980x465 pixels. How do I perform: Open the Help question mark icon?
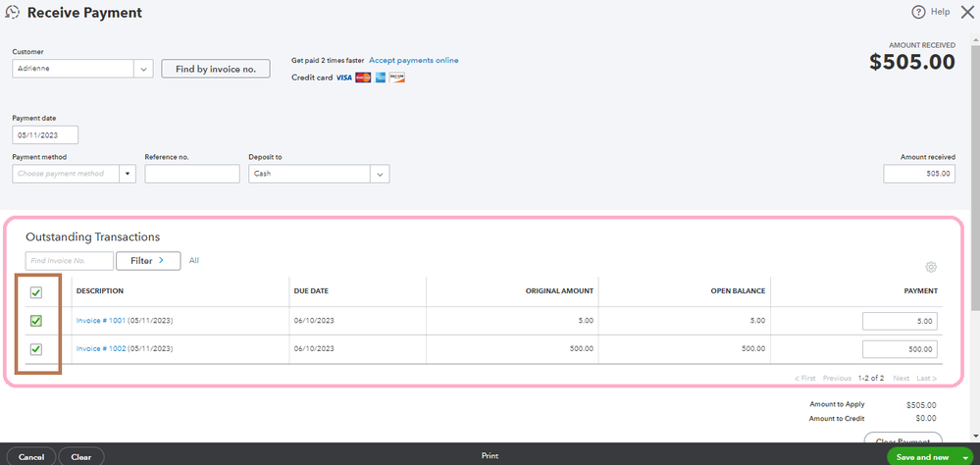tap(918, 12)
